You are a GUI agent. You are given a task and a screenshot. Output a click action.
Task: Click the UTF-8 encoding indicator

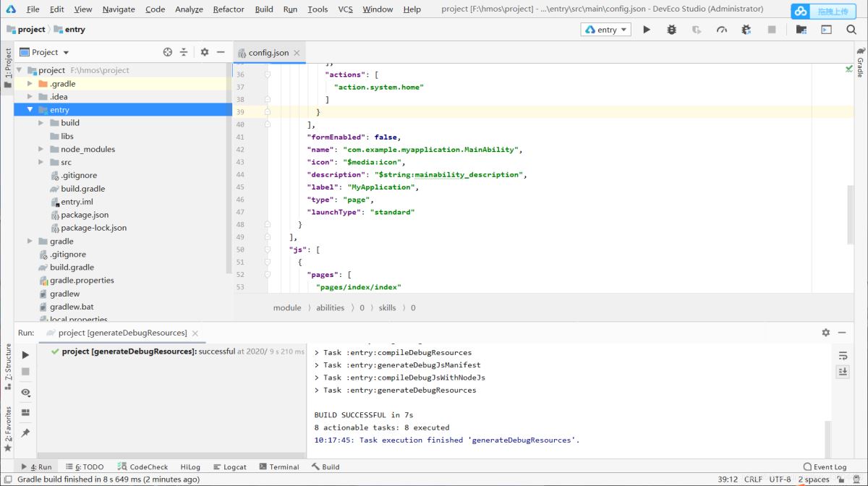coord(780,479)
